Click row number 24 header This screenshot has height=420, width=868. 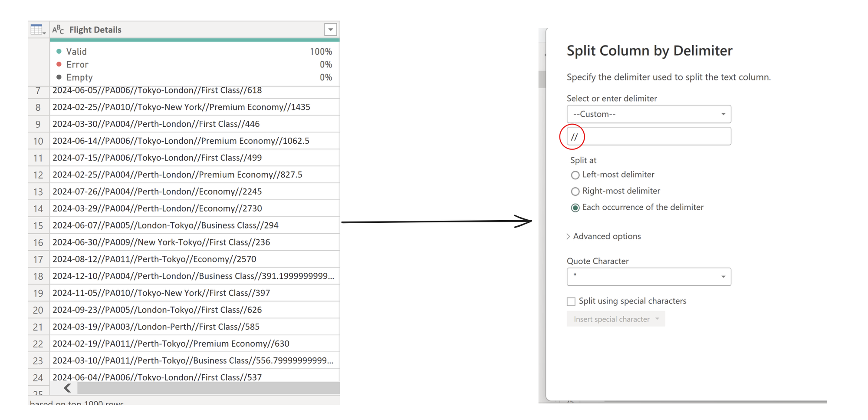point(38,377)
